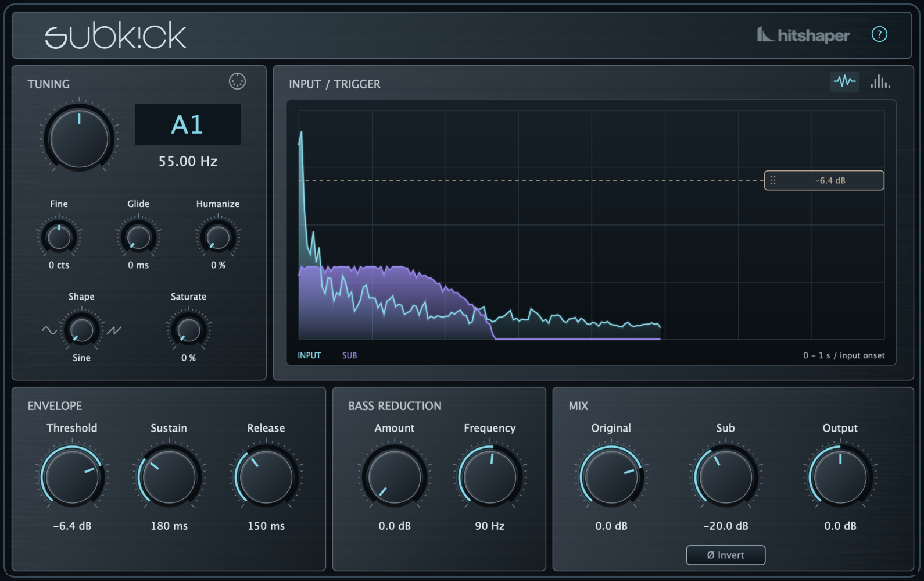The width and height of the screenshot is (924, 581).
Task: Select the sawtooth wave shape icon
Action: (x=114, y=330)
